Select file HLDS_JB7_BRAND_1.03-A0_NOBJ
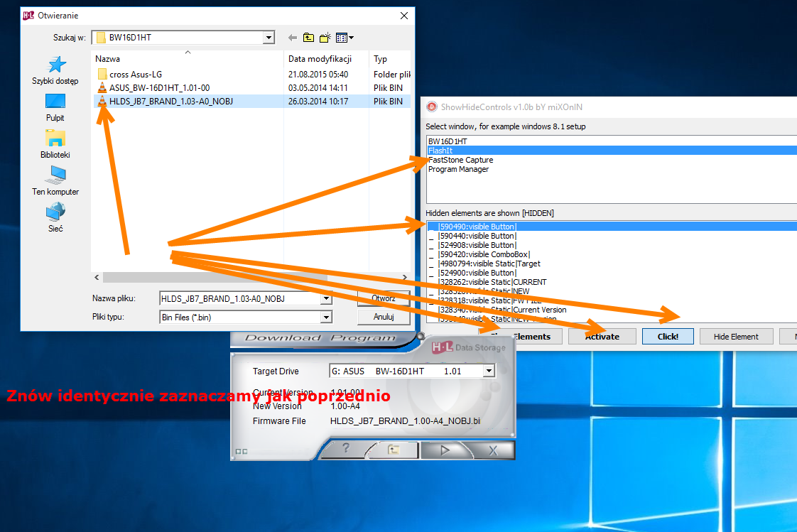This screenshot has height=532, width=797. click(x=166, y=101)
